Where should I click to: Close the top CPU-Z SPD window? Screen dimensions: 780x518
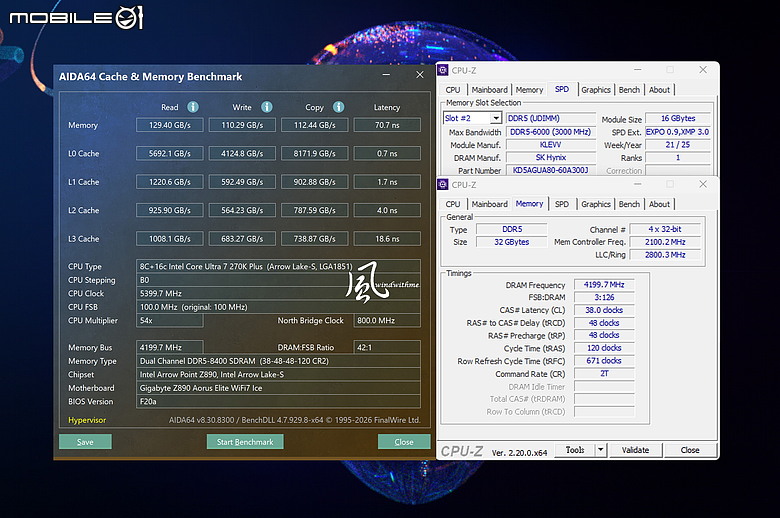click(703, 70)
